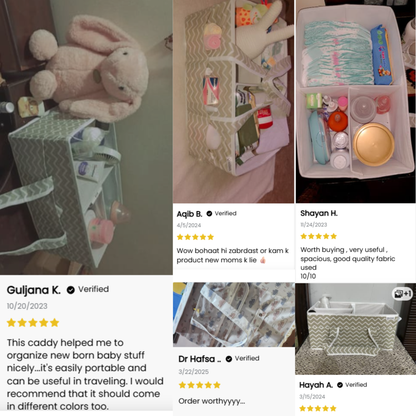This screenshot has width=416, height=416.
Task: Click the 10/20/2023 review date
Action: pyautogui.click(x=27, y=306)
